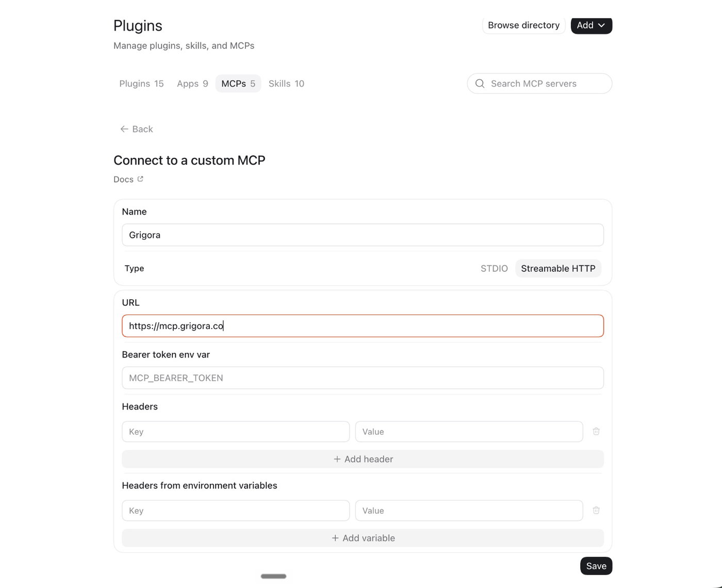Switch to the Skills tab

[286, 84]
